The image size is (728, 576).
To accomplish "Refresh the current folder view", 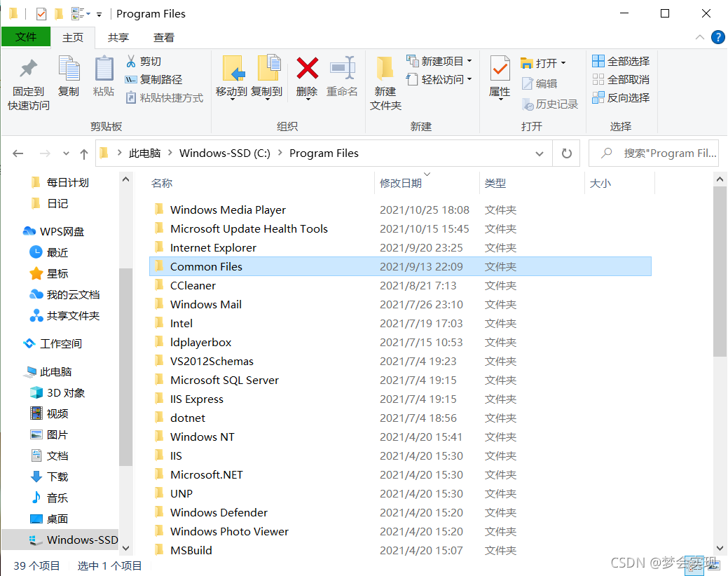I will [x=566, y=153].
